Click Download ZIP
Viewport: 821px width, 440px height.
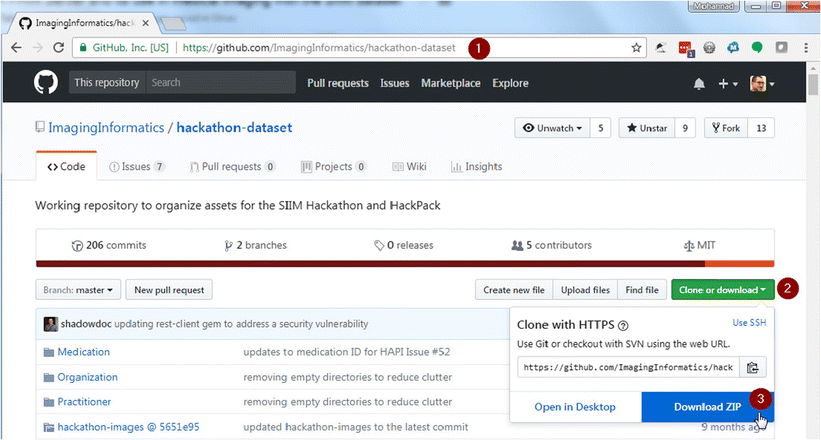[x=707, y=407]
